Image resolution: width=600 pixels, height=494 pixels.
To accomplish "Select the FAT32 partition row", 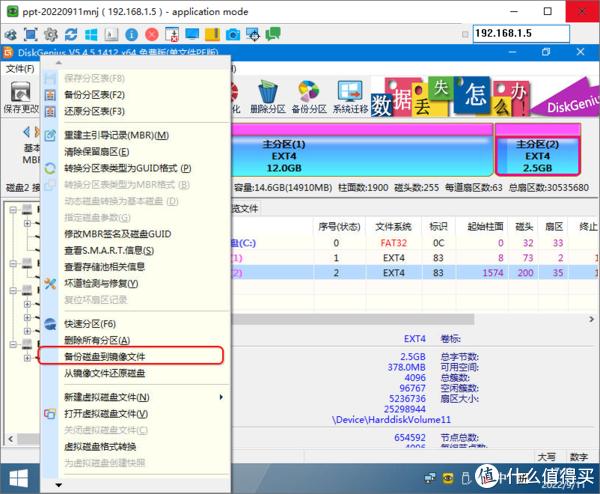I will pyautogui.click(x=413, y=243).
